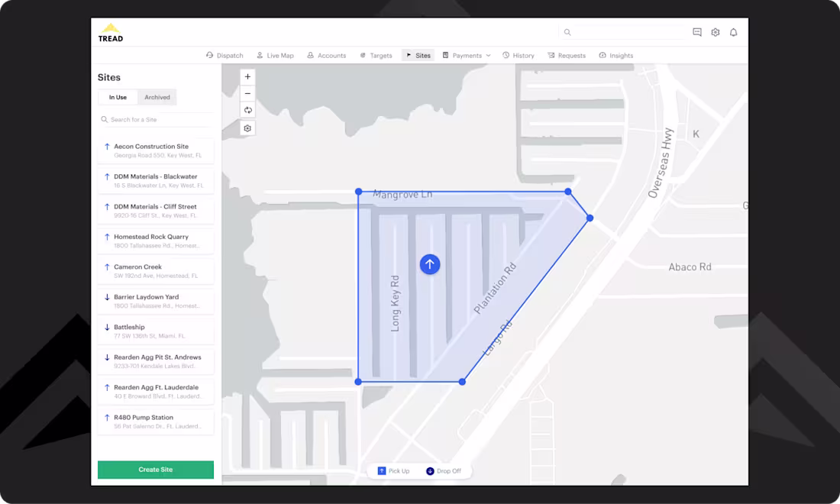The image size is (840, 504).
Task: Click the Overseas Hwy map label
Action: pos(660,163)
